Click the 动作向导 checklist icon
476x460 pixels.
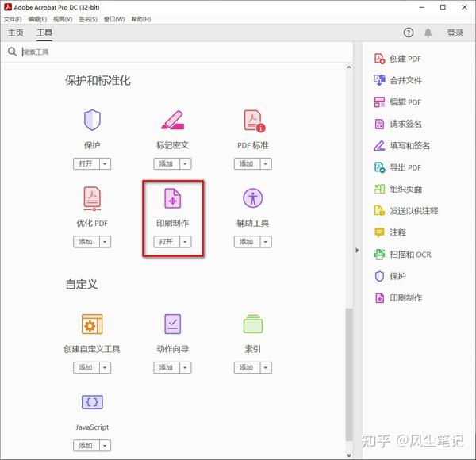click(172, 324)
